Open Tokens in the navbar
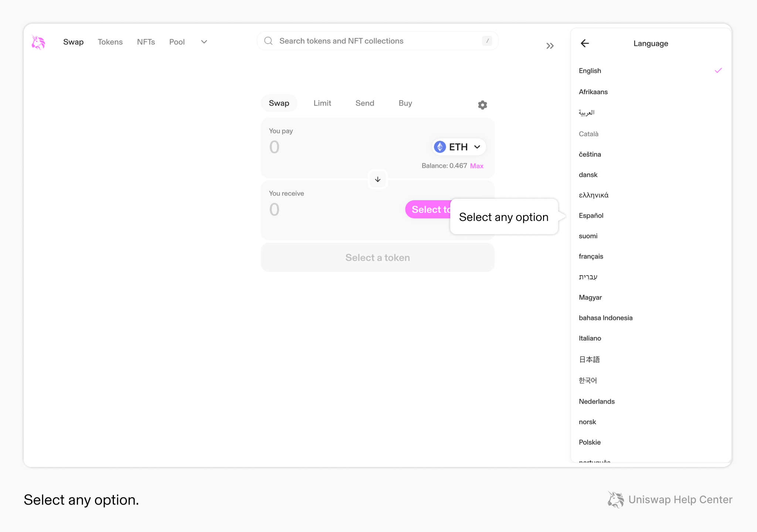 [110, 42]
